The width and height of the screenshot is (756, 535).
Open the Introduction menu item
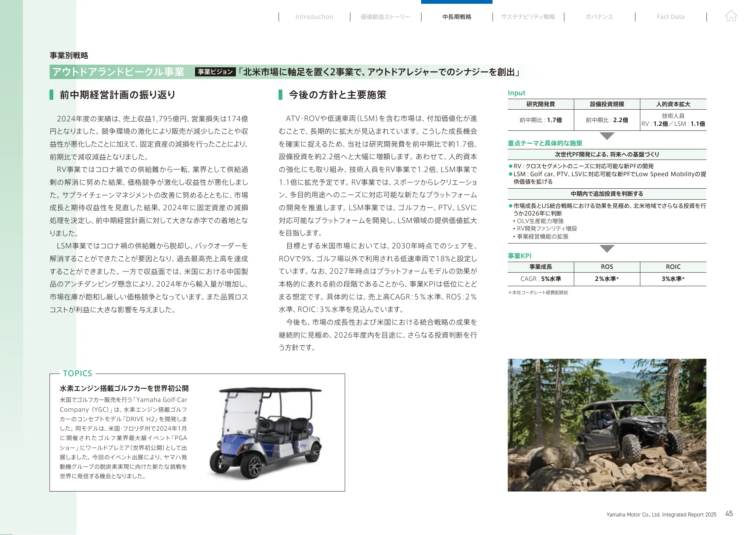point(314,17)
